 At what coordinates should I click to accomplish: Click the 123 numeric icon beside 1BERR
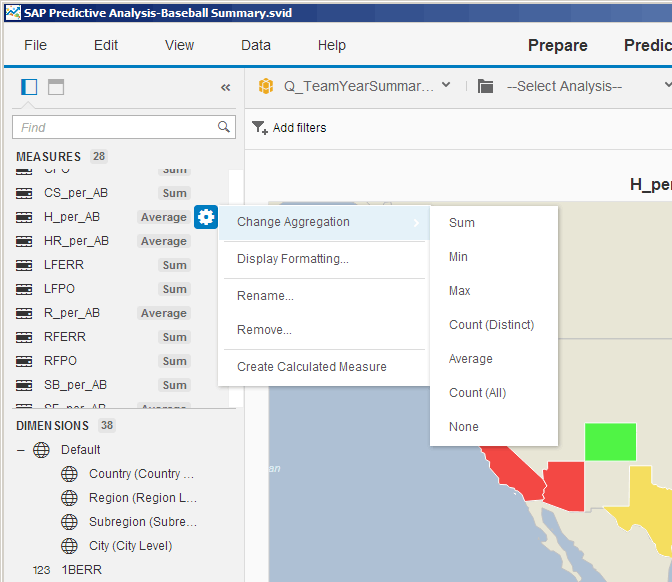click(41, 570)
